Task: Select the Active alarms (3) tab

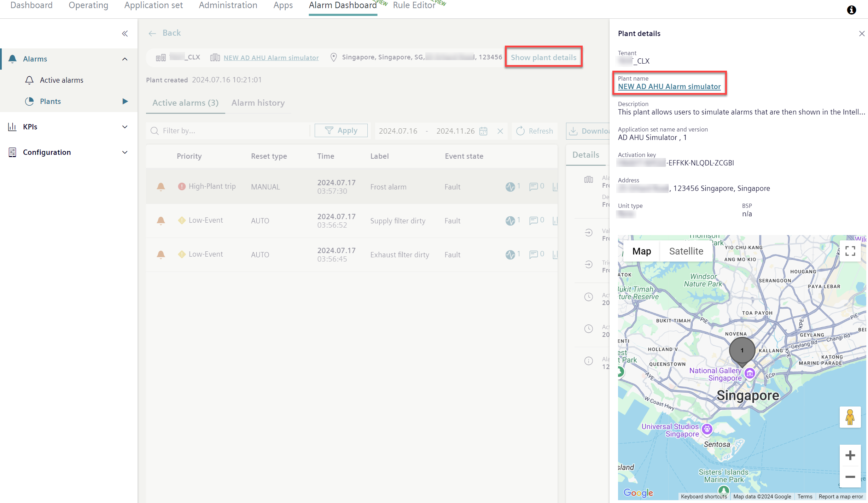Action: tap(185, 103)
